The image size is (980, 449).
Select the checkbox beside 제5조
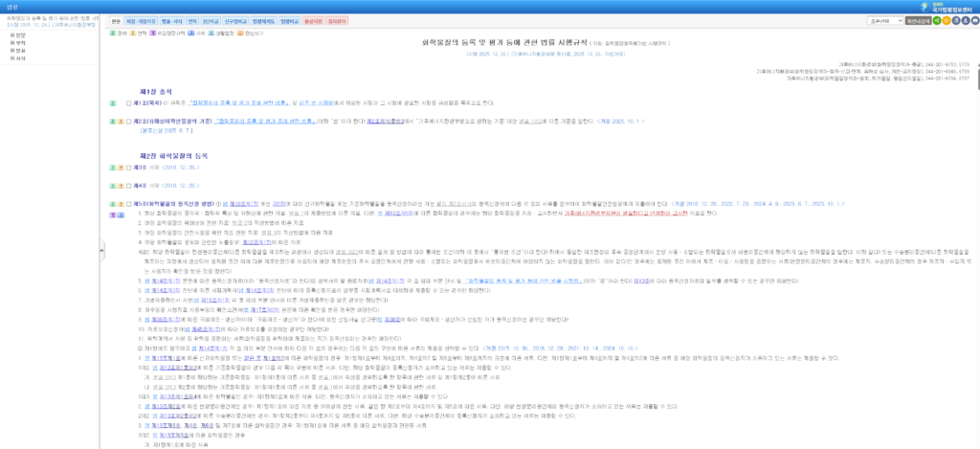pyautogui.click(x=129, y=204)
